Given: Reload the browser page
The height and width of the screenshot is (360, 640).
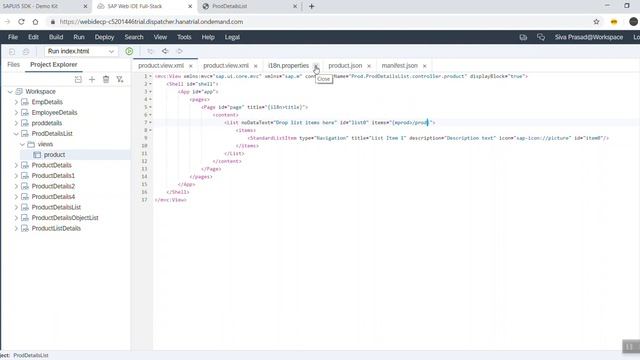Looking at the screenshot, I should click(x=21, y=22).
